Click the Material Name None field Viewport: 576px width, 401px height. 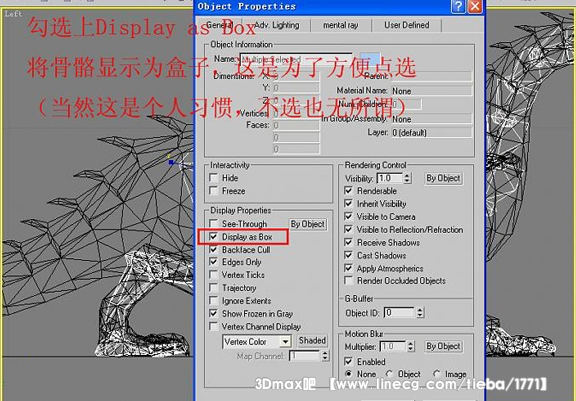431,91
